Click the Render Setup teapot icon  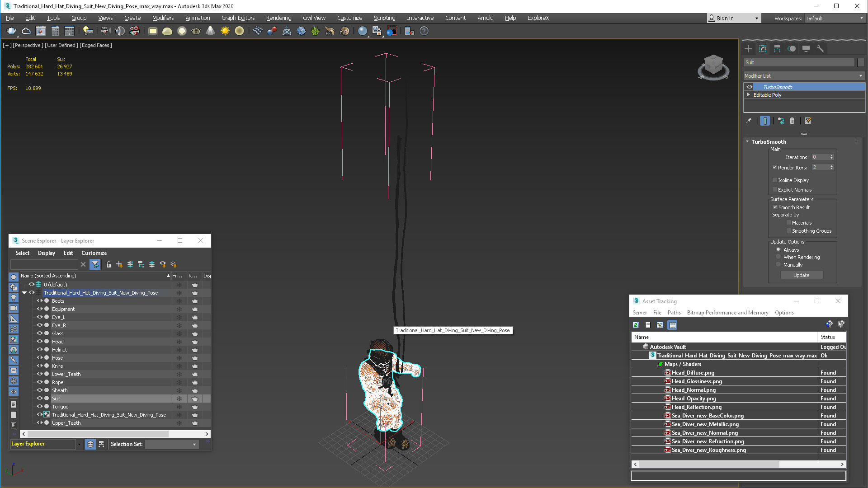pyautogui.click(x=11, y=31)
